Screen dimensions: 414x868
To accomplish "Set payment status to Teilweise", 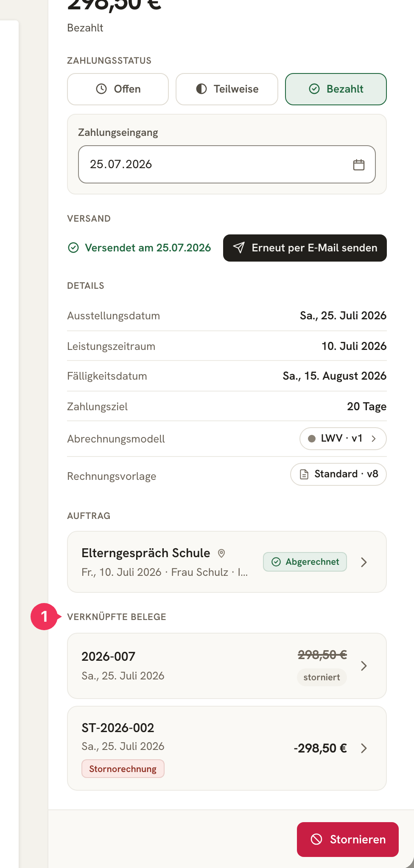I will point(227,89).
